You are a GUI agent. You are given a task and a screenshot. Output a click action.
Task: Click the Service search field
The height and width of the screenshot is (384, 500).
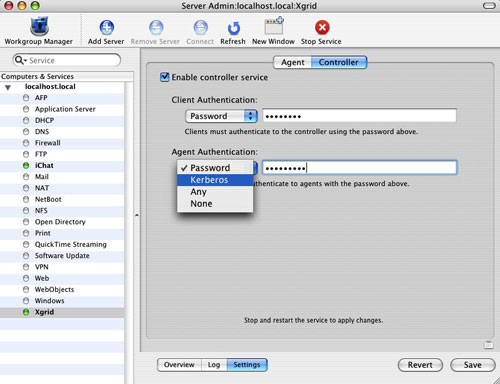click(67, 60)
